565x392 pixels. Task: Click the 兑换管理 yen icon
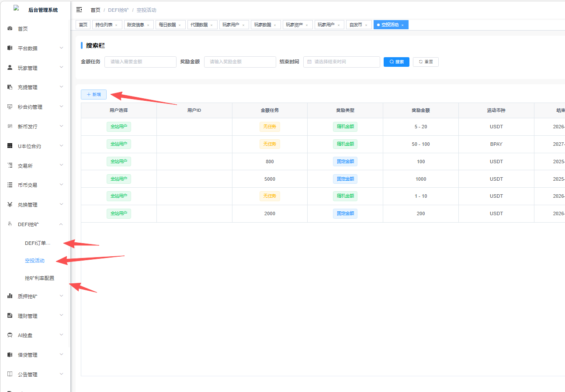point(10,205)
